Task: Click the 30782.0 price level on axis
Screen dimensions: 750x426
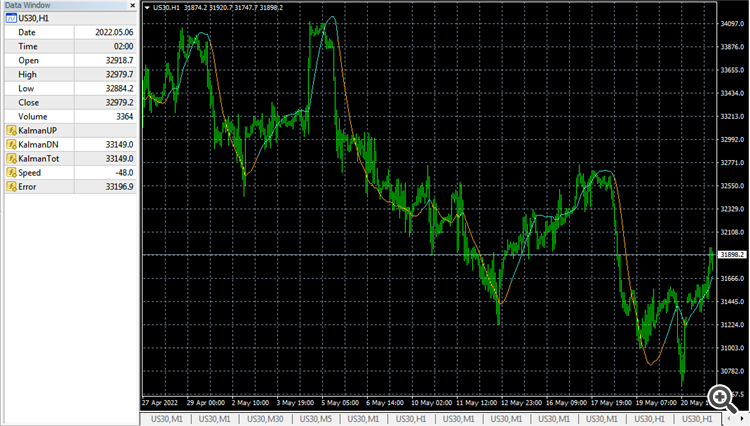Action: pos(732,371)
